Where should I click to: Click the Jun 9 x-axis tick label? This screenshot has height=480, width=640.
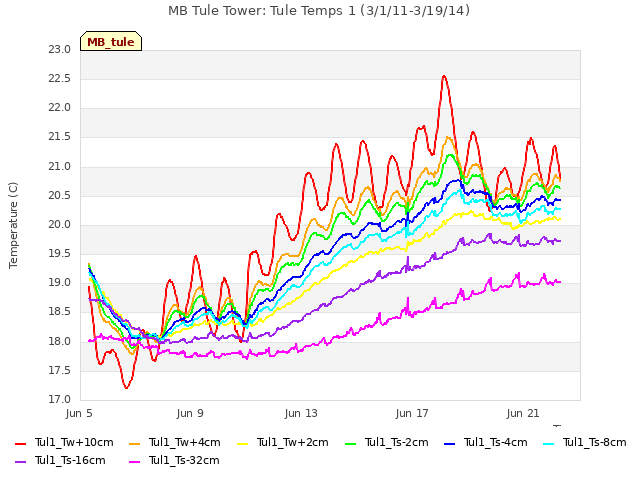190,413
